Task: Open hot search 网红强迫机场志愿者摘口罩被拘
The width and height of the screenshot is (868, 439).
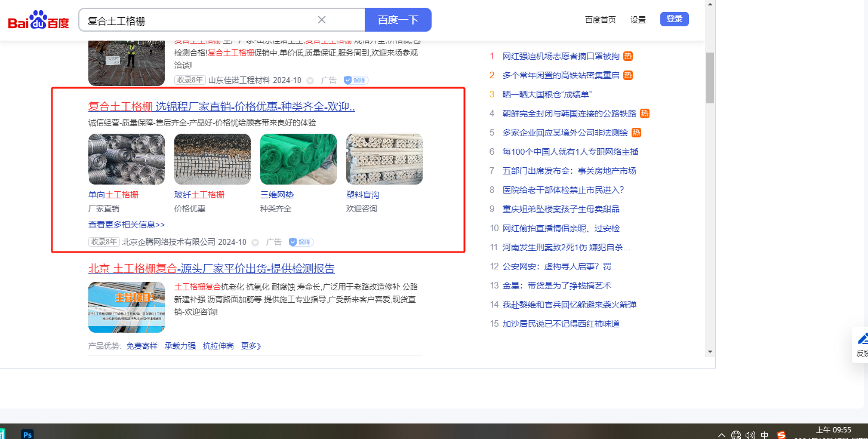Action: tap(561, 56)
